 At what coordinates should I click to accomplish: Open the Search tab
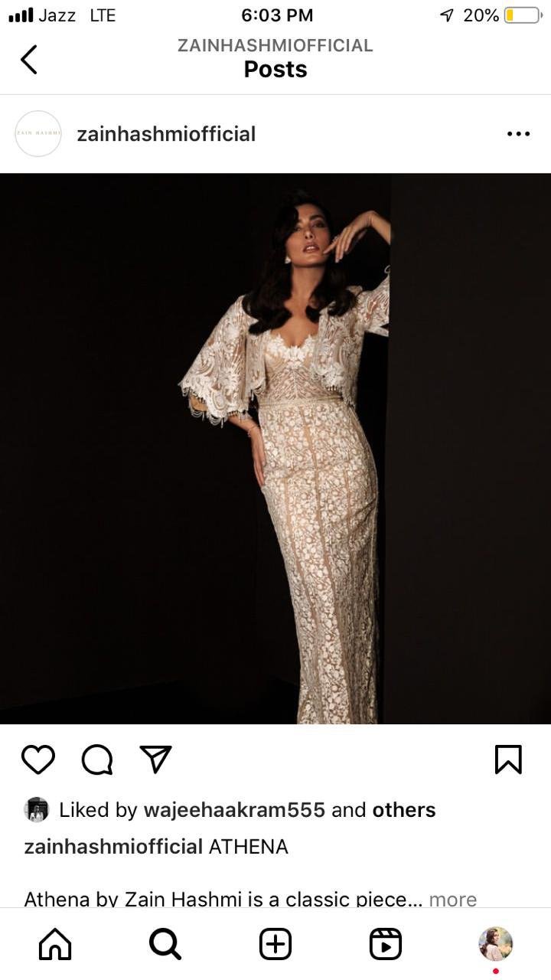165,944
